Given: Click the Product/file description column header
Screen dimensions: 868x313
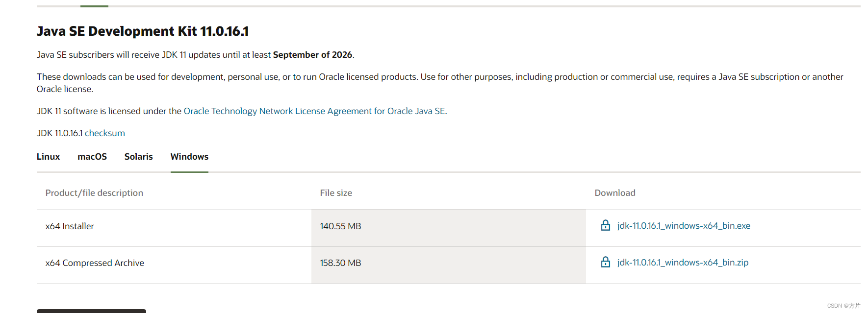Looking at the screenshot, I should click(94, 193).
